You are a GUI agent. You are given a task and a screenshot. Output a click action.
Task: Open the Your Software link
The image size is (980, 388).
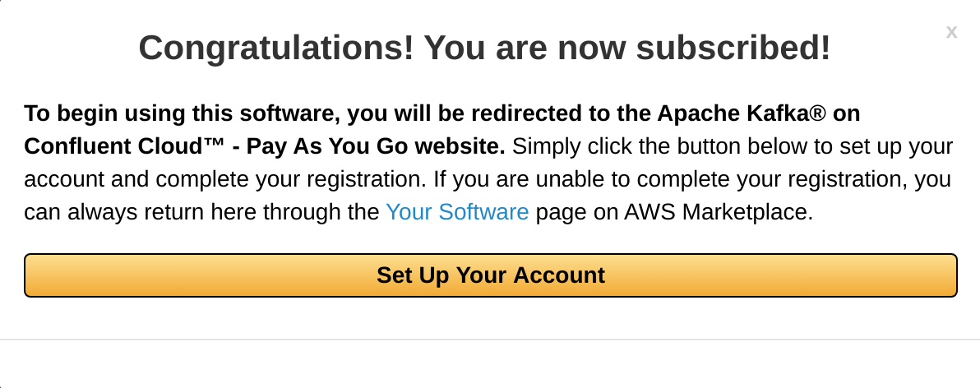[457, 212]
